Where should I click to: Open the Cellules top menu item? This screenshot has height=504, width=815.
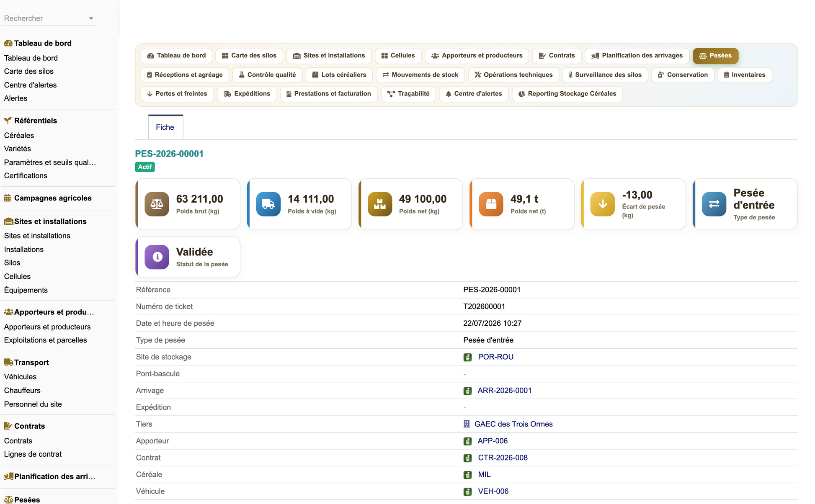pos(398,56)
